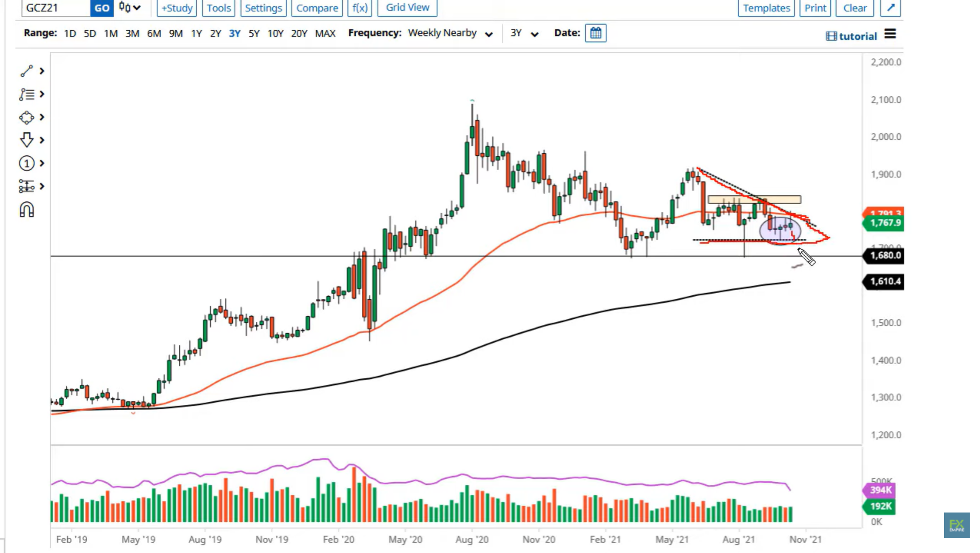Expand the line tool options arrow
Viewport: 980px width, 553px height.
tap(42, 71)
